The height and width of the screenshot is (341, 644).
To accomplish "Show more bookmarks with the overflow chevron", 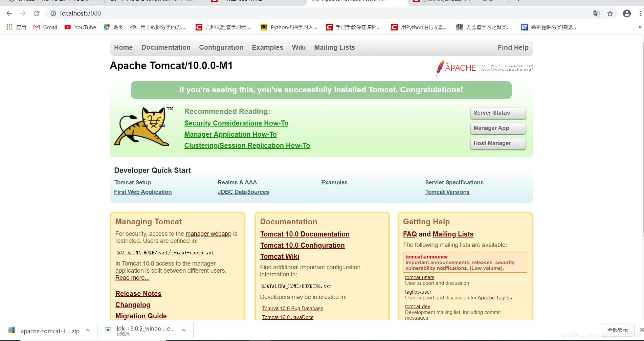I will click(640, 27).
